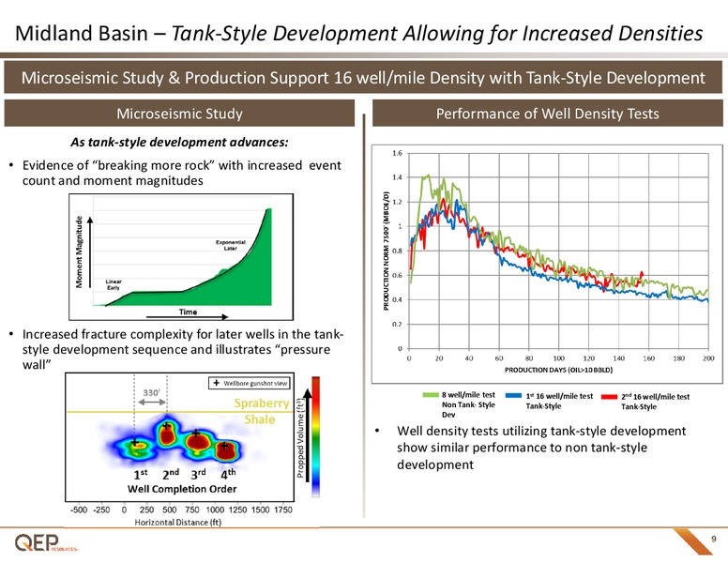Image resolution: width=728 pixels, height=563 pixels.
Task: Click the double-headed arrow under 330'
Action: pos(152,402)
